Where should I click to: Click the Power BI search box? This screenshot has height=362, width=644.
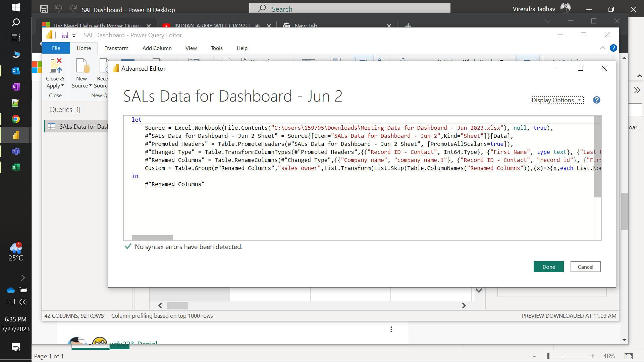click(350, 9)
